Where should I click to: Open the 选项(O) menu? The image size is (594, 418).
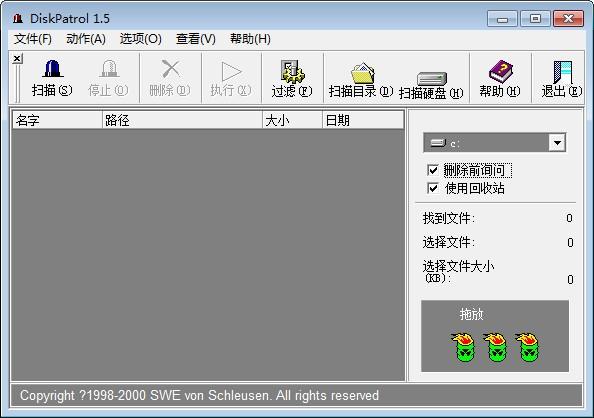coord(141,39)
